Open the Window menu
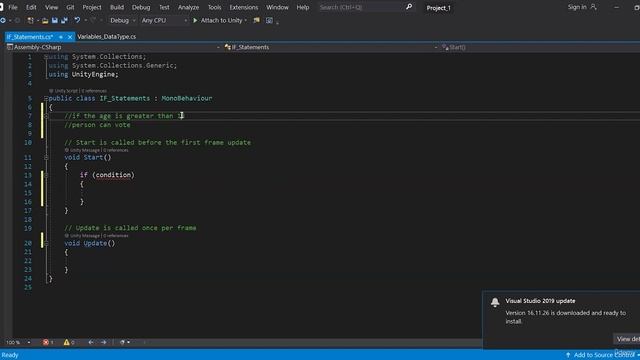Viewport: 640px width, 360px height. (277, 7)
